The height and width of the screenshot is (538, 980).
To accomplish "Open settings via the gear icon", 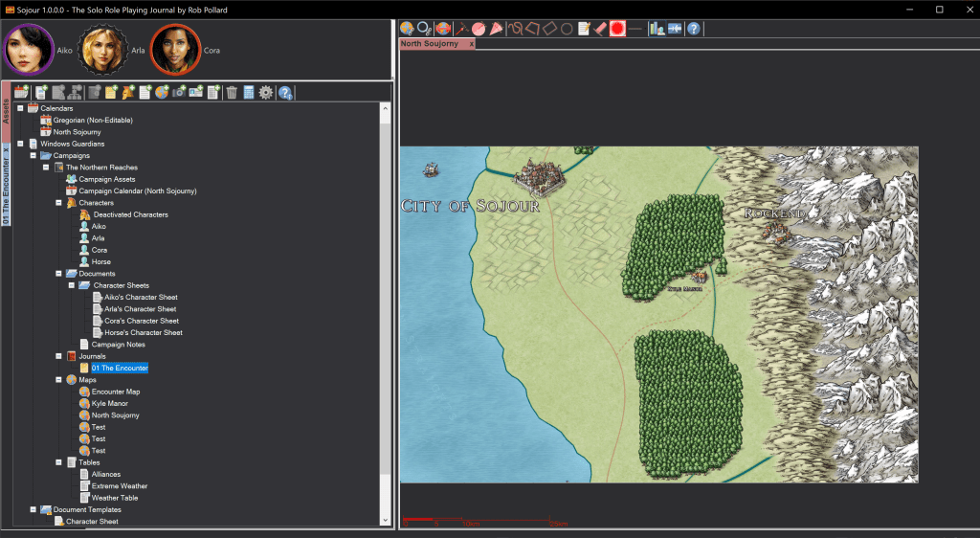I will [265, 92].
